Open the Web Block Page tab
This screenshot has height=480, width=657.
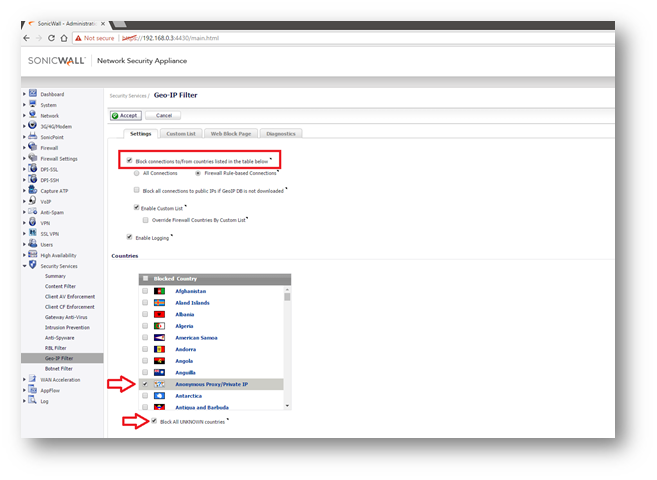tap(231, 134)
